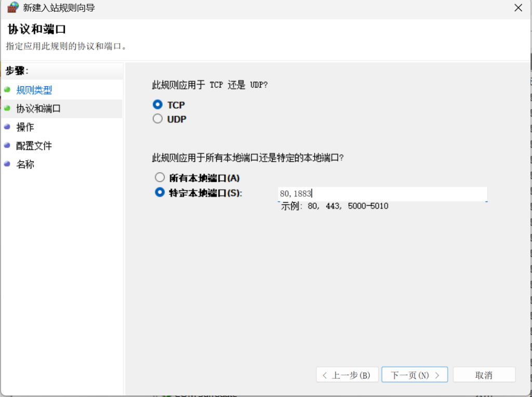Select the TCP protocol radio button
Viewport: 532px width, 397px height.
coord(157,104)
